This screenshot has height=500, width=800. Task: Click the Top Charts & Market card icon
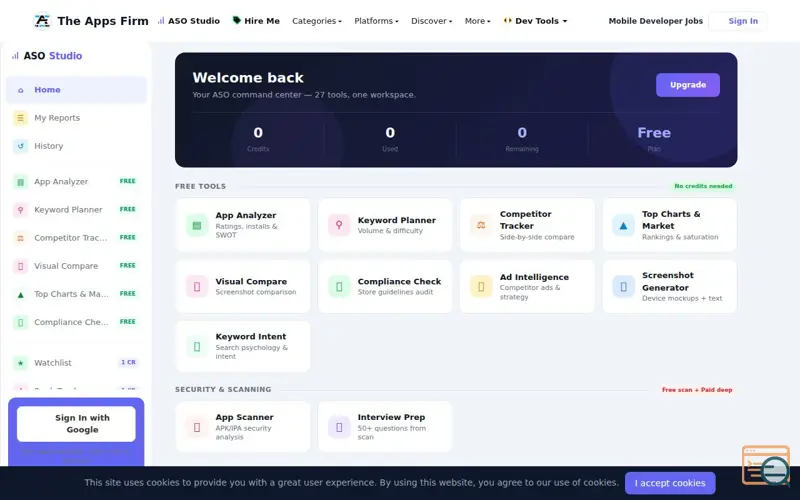coord(623,225)
